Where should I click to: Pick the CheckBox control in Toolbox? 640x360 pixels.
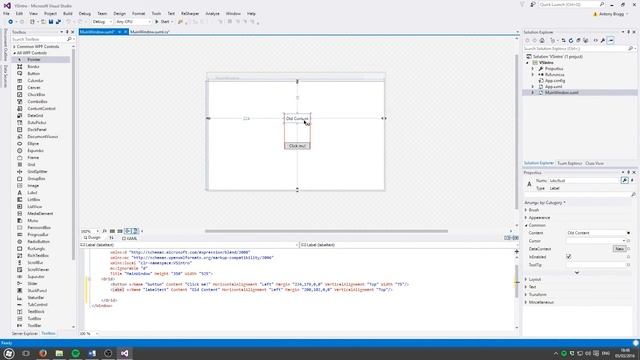36,94
